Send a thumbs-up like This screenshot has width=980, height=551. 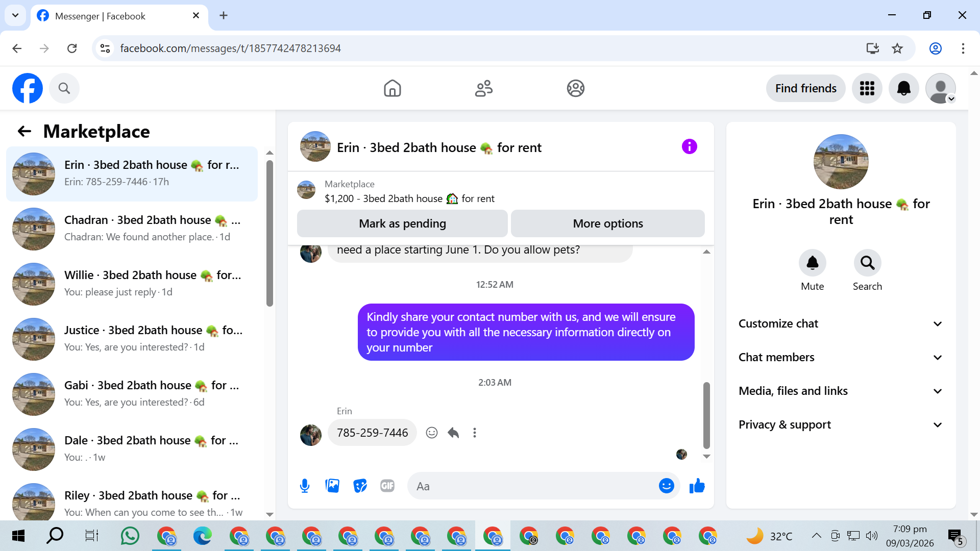(697, 486)
